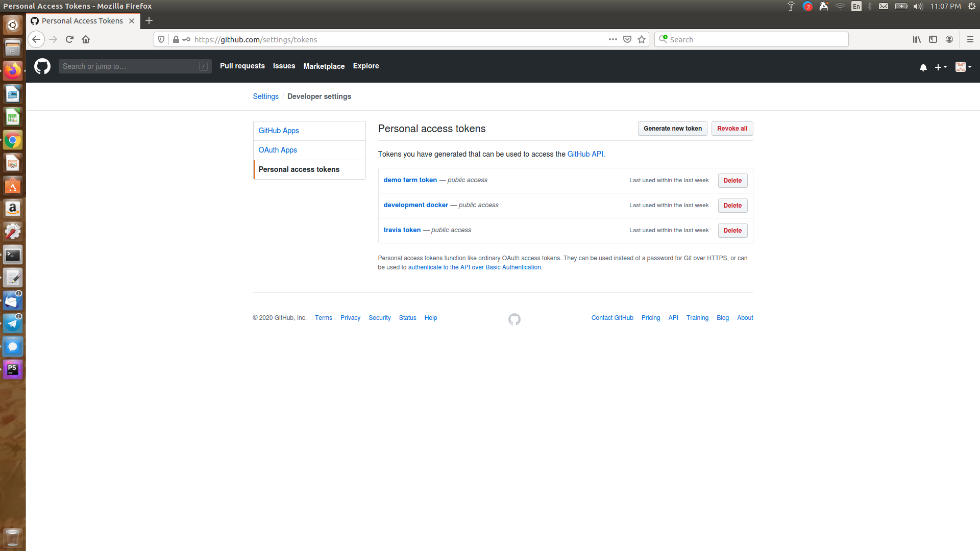The height and width of the screenshot is (551, 980).
Task: Delete the travis token
Action: tap(732, 230)
